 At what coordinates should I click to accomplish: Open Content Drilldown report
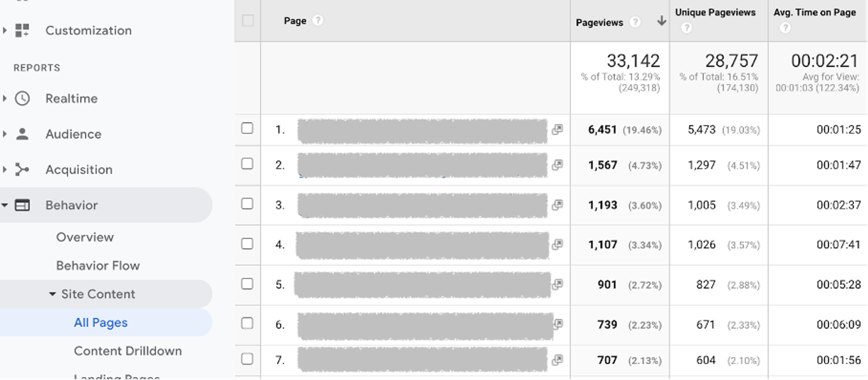click(x=128, y=351)
